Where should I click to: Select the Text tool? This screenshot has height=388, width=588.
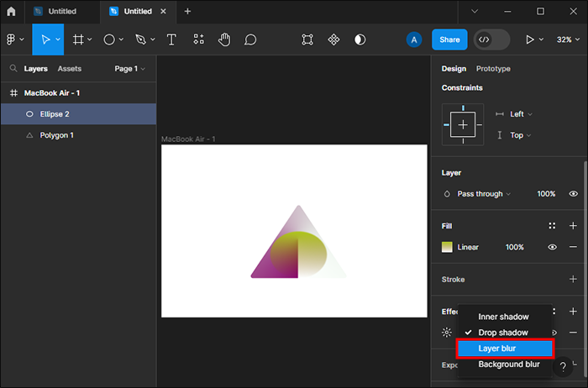click(171, 39)
